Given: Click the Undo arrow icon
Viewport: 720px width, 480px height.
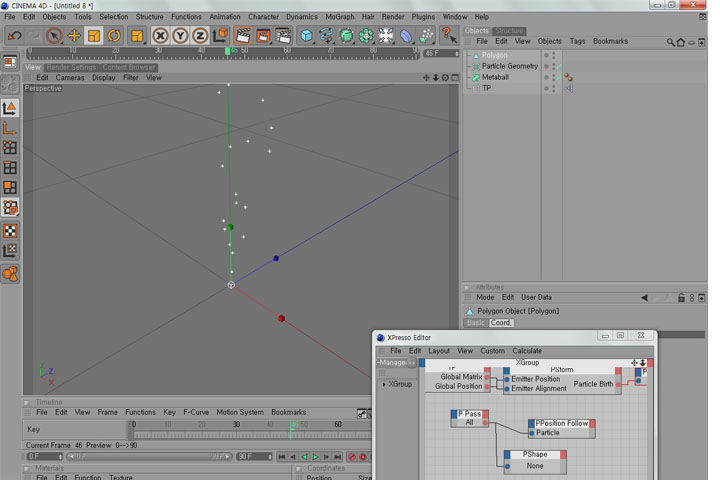Looking at the screenshot, I should [x=15, y=35].
